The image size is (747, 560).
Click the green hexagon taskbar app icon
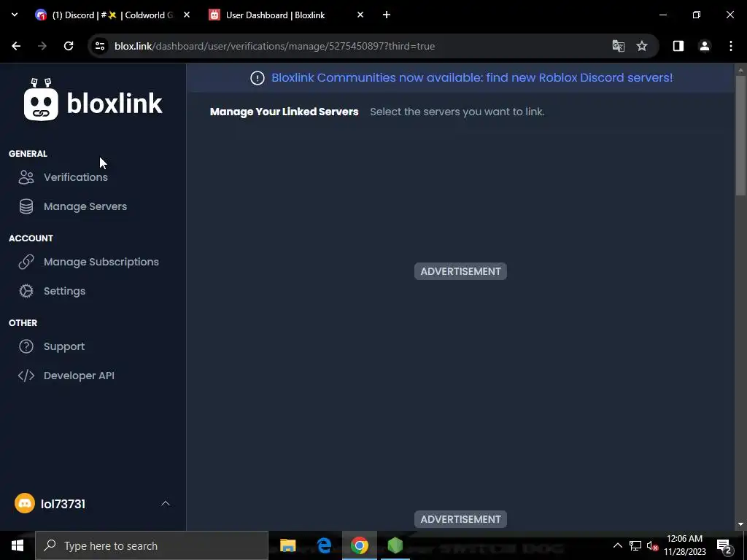[395, 545]
